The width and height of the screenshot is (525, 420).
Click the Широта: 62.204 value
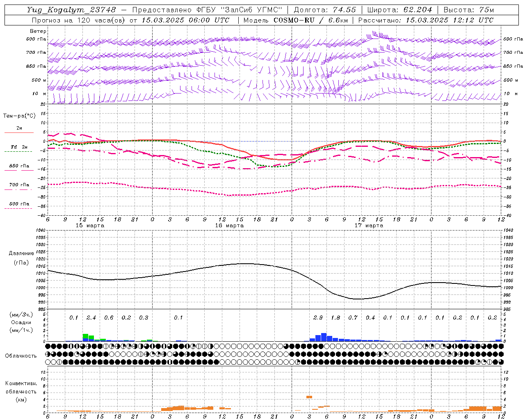pyautogui.click(x=399, y=10)
